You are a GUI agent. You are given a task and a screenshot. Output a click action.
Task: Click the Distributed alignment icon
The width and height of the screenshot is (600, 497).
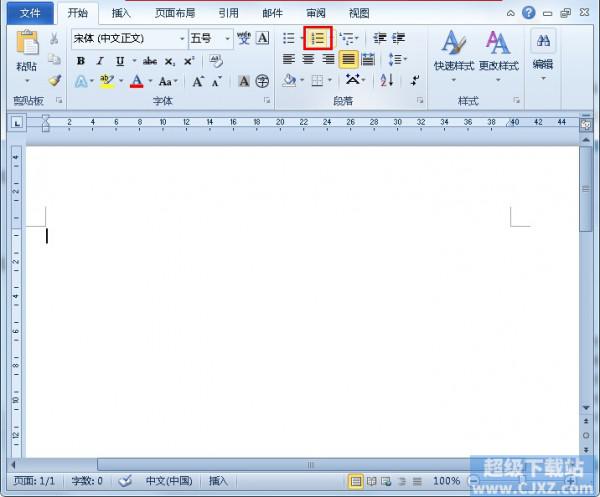coord(368,59)
